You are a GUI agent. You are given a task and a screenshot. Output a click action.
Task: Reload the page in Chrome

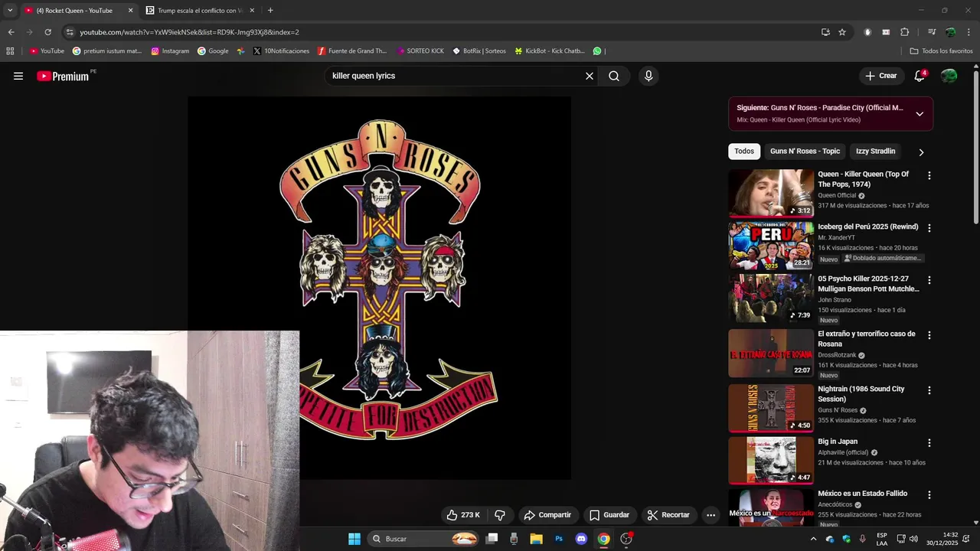click(x=47, y=32)
